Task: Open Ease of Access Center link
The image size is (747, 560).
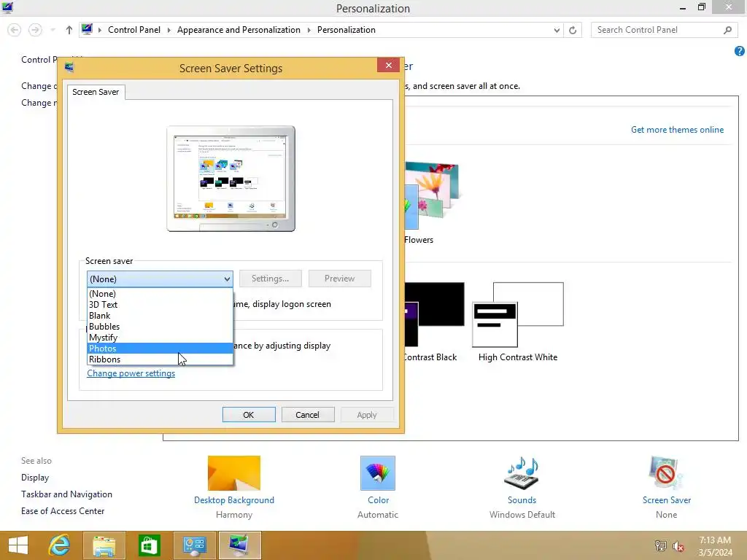Action: [63, 511]
